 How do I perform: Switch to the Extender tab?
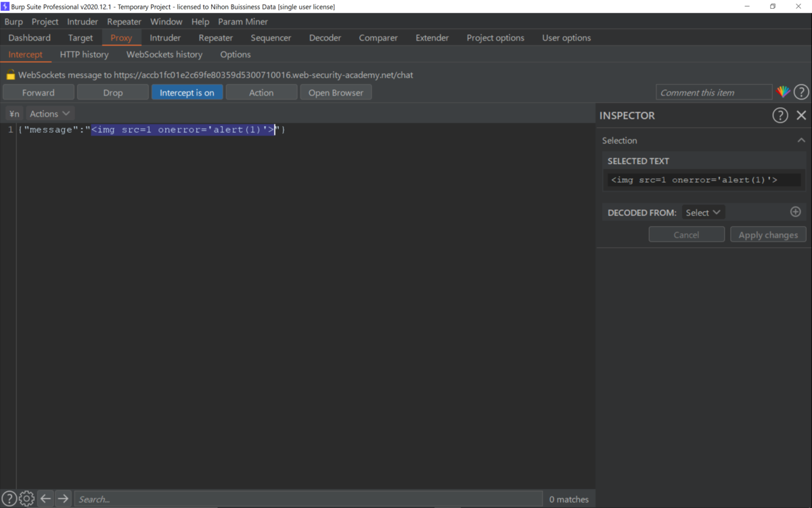[x=432, y=38]
